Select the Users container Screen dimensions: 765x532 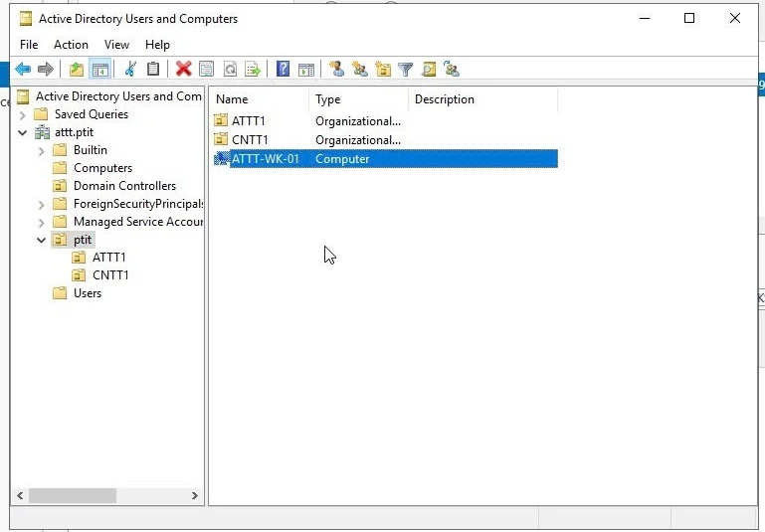88,293
